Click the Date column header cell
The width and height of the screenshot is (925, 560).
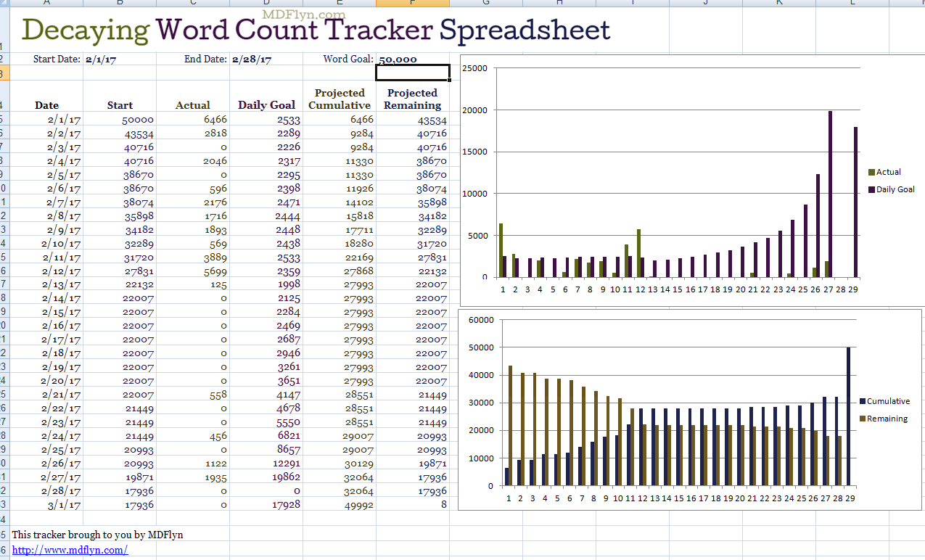click(47, 105)
